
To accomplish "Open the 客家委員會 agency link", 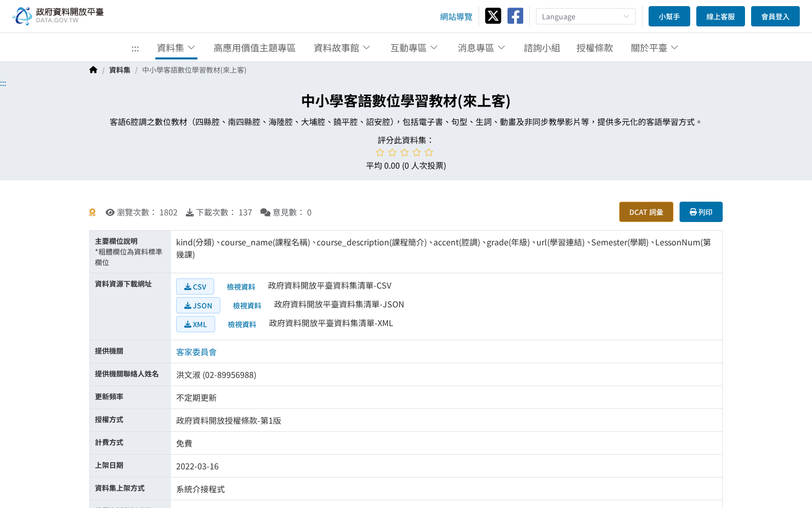I will click(196, 352).
